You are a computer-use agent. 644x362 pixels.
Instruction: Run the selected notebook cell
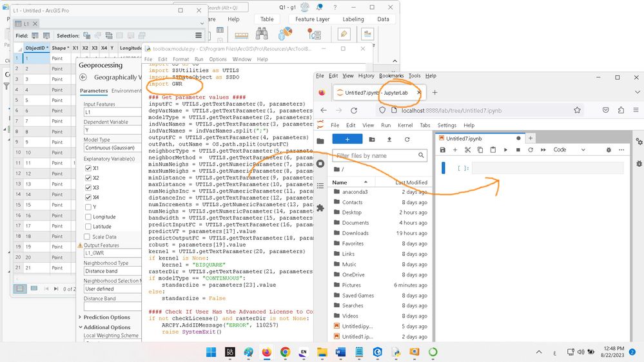click(x=505, y=149)
